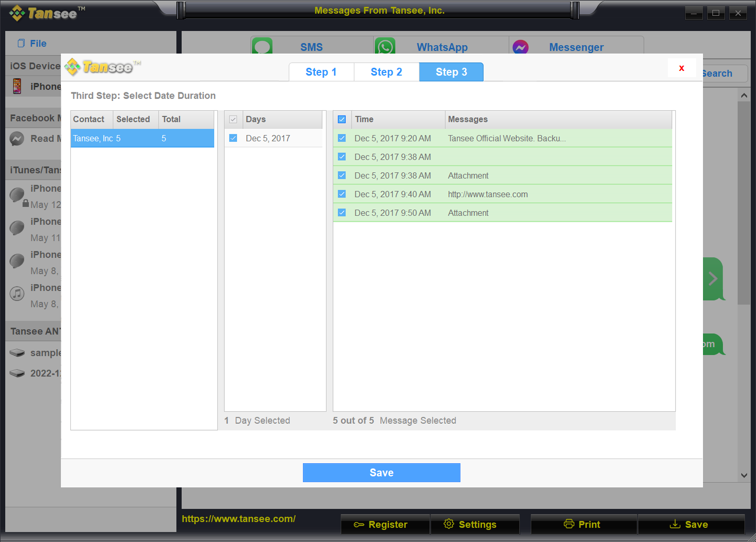The width and height of the screenshot is (756, 542).
Task: Select the http://www.tansee.com message row
Action: pos(502,194)
